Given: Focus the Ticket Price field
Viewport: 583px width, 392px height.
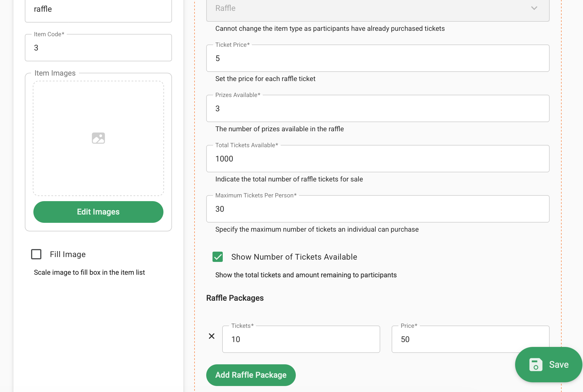Looking at the screenshot, I should [x=378, y=58].
